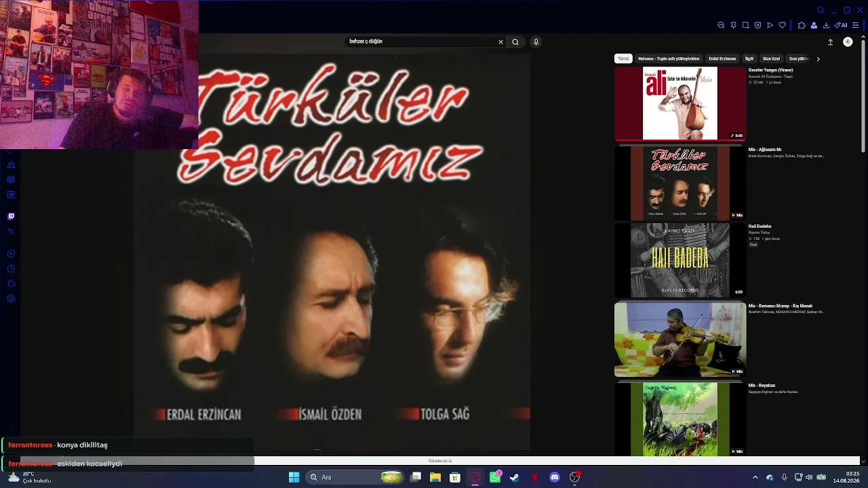The width and height of the screenshot is (868, 488).
Task: Click the heart bookmark icon
Action: click(x=782, y=25)
